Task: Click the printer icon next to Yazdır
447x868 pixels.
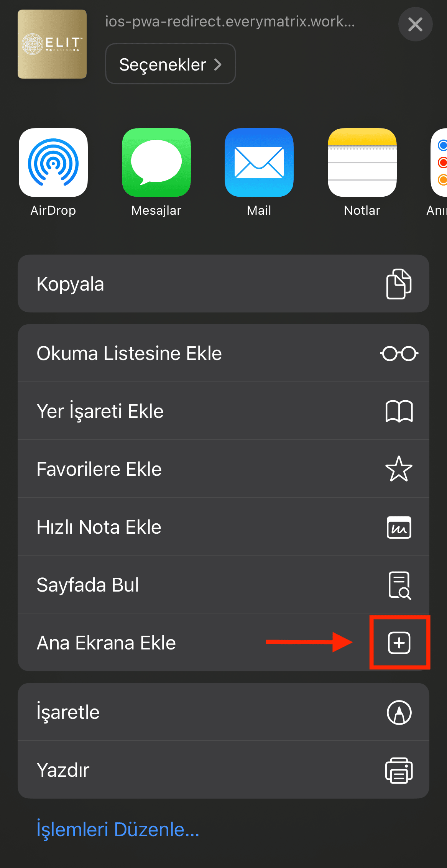Action: [x=399, y=770]
